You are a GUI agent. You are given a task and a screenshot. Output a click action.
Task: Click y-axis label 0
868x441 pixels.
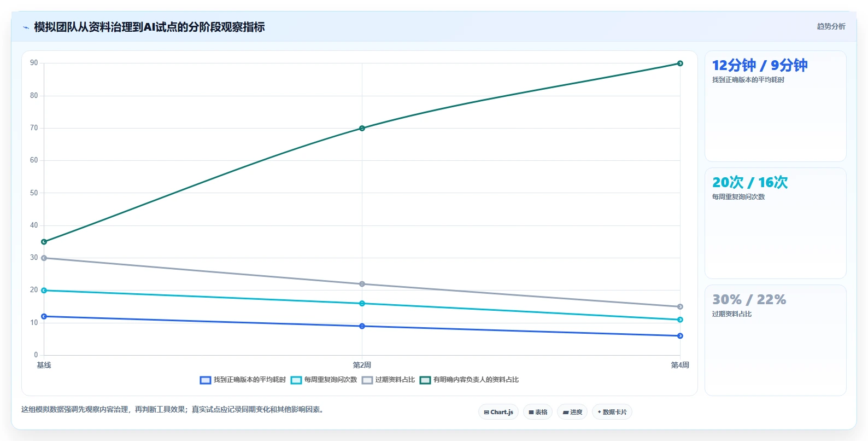(36, 355)
